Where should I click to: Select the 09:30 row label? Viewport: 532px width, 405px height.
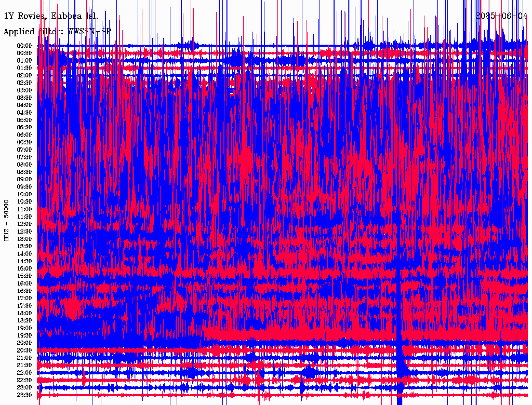pos(25,187)
